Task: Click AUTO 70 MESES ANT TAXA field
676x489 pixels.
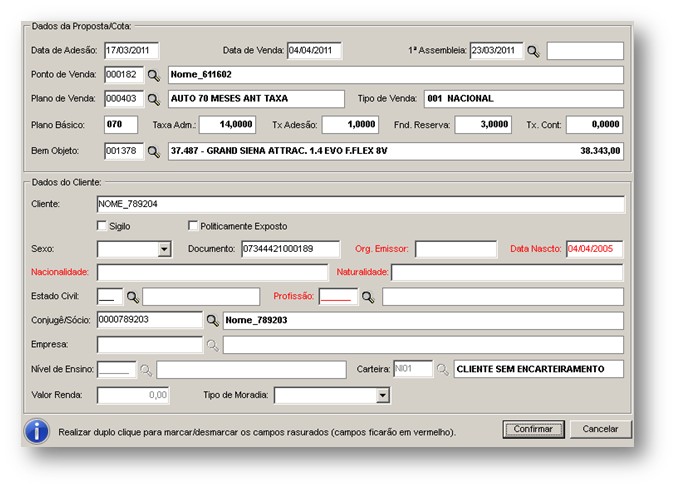Action: click(x=256, y=99)
